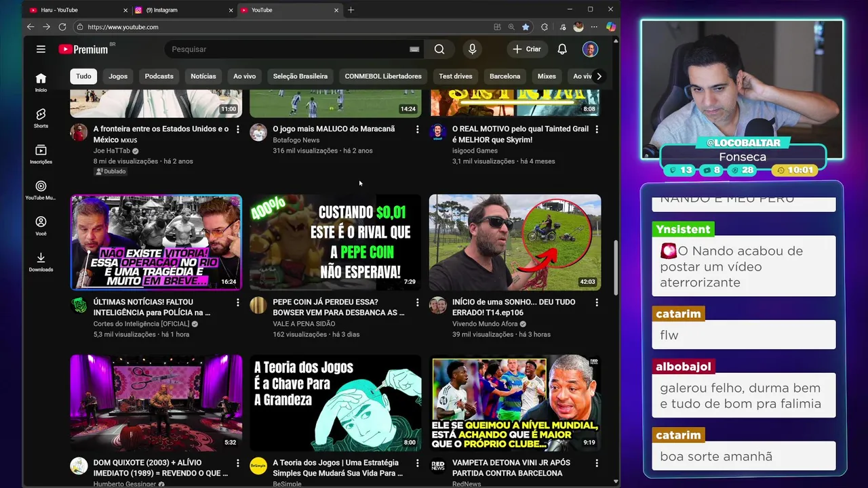Open the isigood Games channel link
Screen dimensions: 868x488
tap(475, 150)
